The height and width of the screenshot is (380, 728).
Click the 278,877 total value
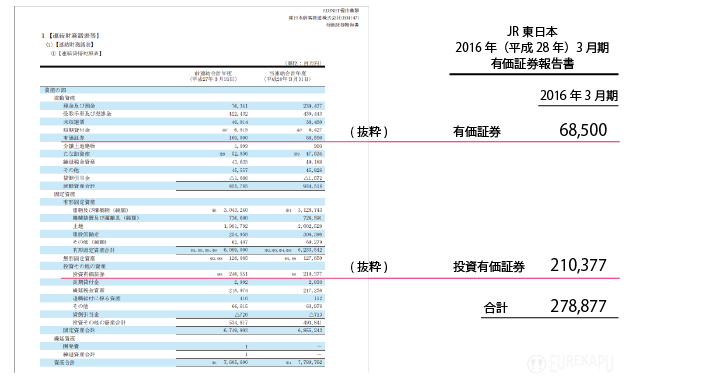pos(578,306)
